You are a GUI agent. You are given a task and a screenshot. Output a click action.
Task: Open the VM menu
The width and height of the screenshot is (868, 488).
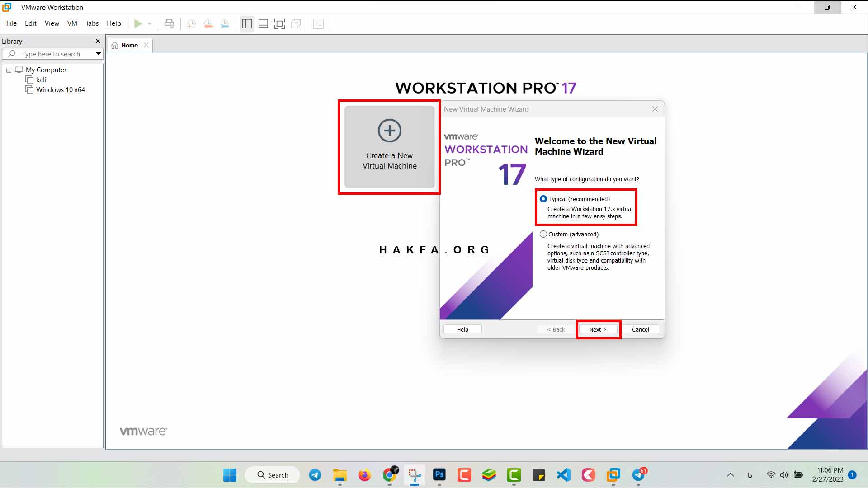tap(72, 23)
